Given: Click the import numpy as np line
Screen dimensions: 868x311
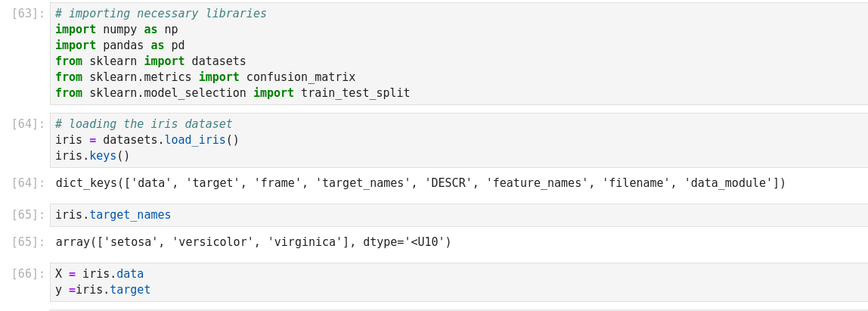Looking at the screenshot, I should tap(116, 30).
